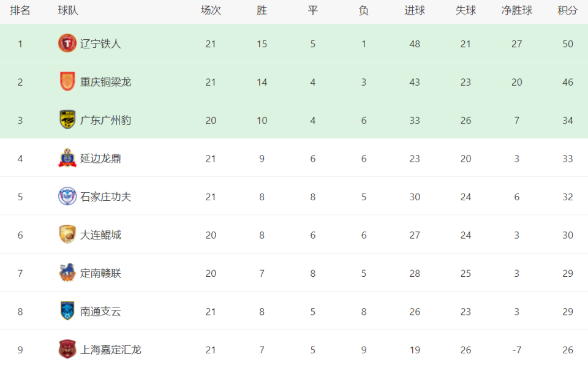
Task: Click the 净胜球 column header
Action: [x=517, y=10]
